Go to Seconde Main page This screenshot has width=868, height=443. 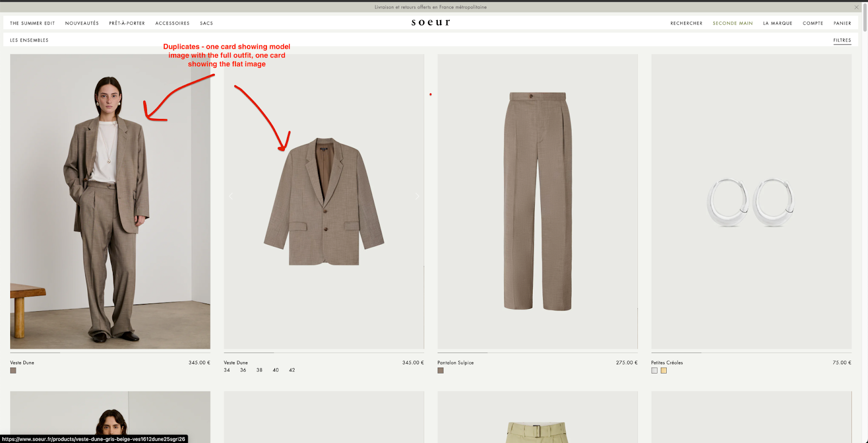[x=733, y=23]
